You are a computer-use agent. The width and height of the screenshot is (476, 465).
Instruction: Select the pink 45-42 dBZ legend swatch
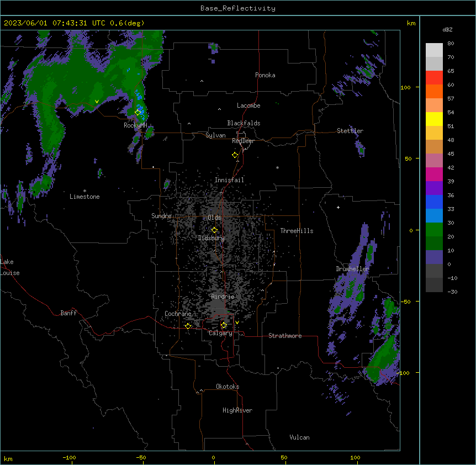pyautogui.click(x=434, y=161)
